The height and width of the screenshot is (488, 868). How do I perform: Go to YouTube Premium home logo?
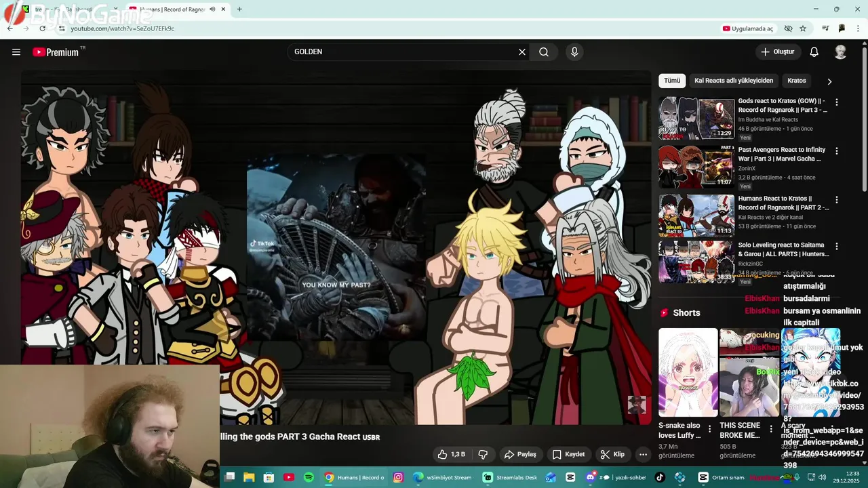coord(57,52)
